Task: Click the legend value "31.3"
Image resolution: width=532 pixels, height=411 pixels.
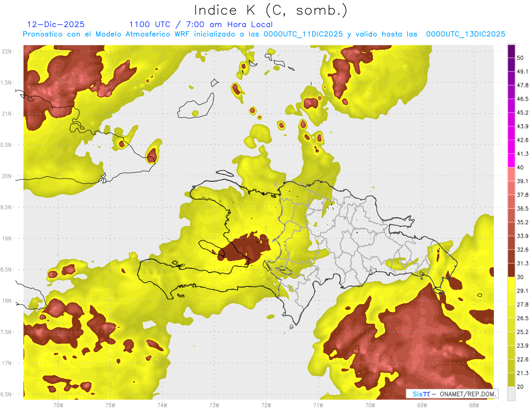Action: (x=523, y=263)
